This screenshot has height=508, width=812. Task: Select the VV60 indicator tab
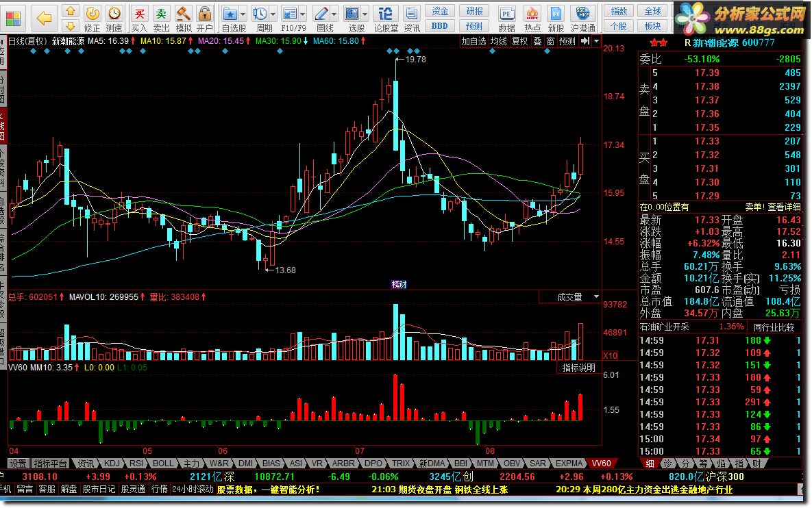[x=601, y=463]
